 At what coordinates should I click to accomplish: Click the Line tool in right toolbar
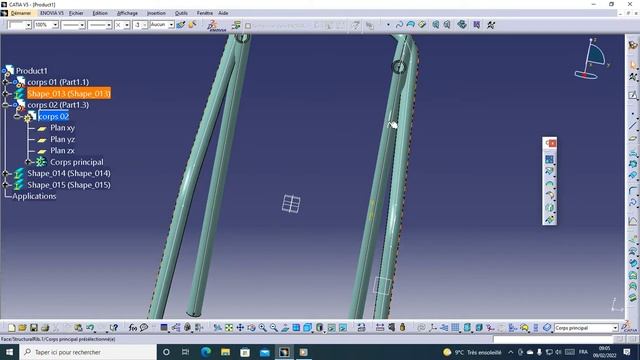coord(633,126)
